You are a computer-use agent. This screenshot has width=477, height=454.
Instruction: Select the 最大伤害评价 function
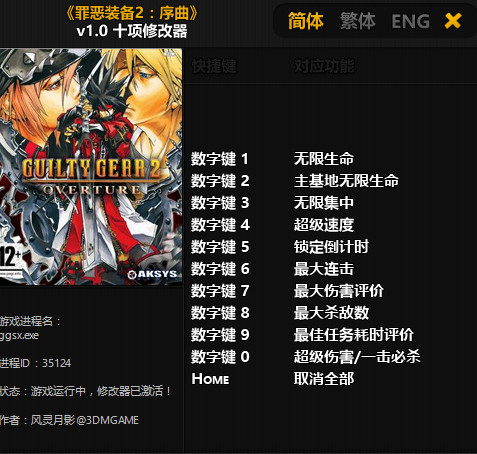click(339, 291)
